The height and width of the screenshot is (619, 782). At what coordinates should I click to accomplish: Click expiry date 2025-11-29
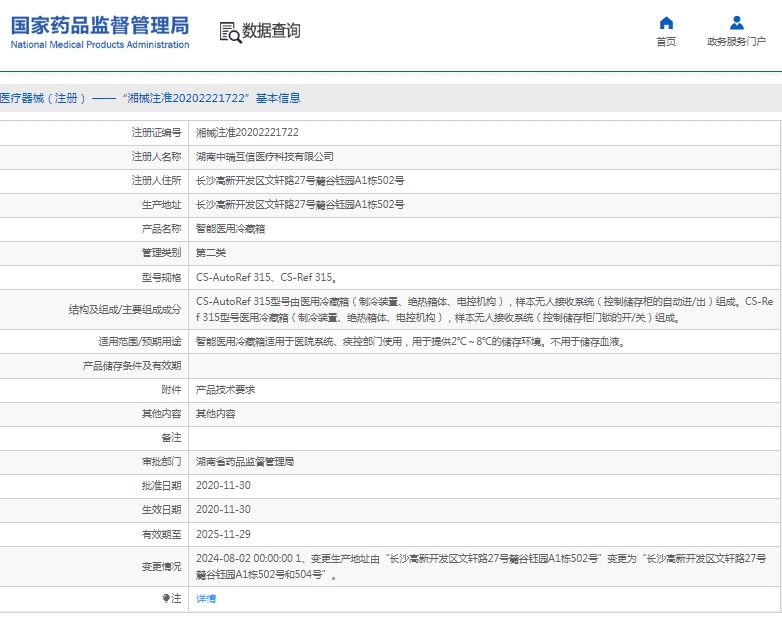(x=223, y=534)
